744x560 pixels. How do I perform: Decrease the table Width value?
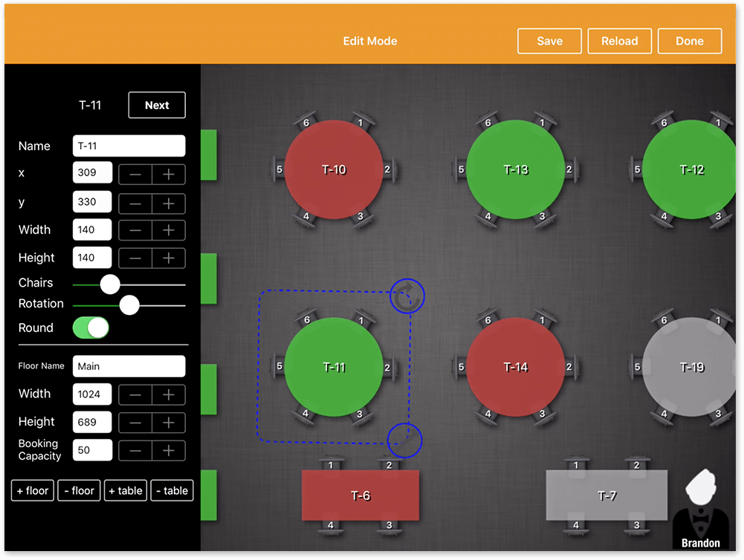pyautogui.click(x=135, y=230)
